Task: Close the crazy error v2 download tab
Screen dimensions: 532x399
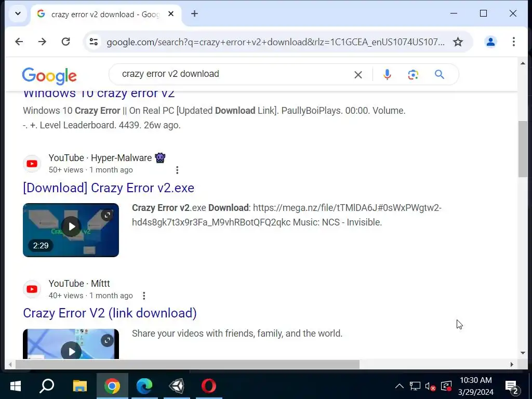Action: coord(171,14)
